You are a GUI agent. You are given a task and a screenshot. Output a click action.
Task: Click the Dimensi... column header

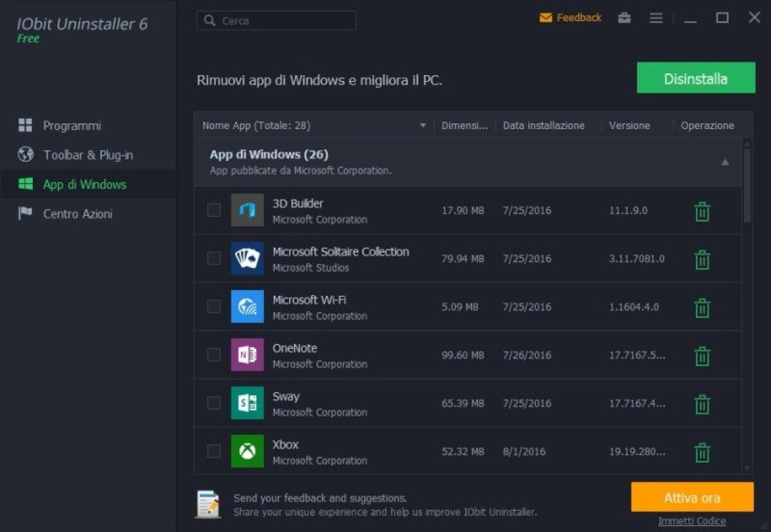tap(464, 125)
